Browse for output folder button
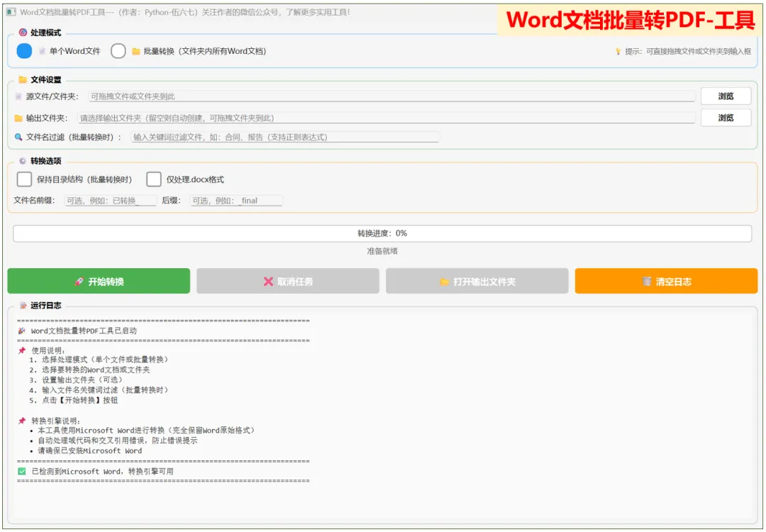 726,118
